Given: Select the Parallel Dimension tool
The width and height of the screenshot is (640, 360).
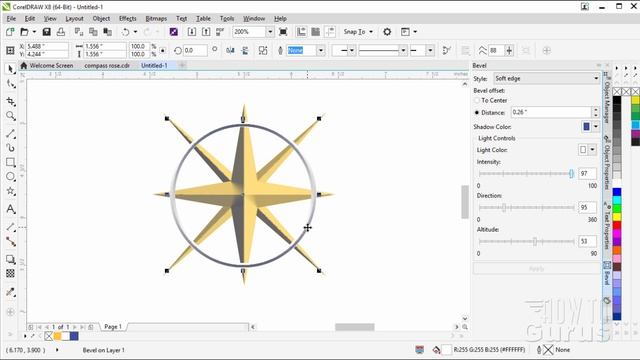Looking at the screenshot, I should point(11,227).
